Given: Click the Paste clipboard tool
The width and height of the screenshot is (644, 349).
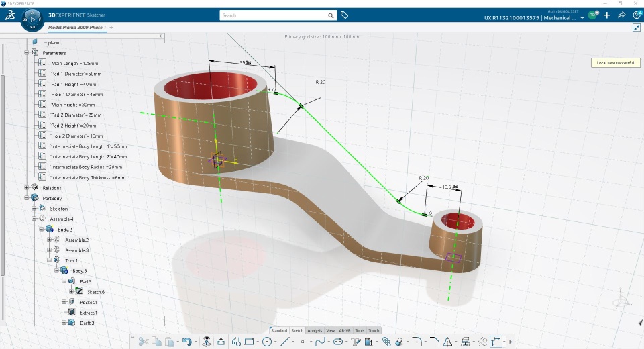Looking at the screenshot, I should click(x=170, y=342).
